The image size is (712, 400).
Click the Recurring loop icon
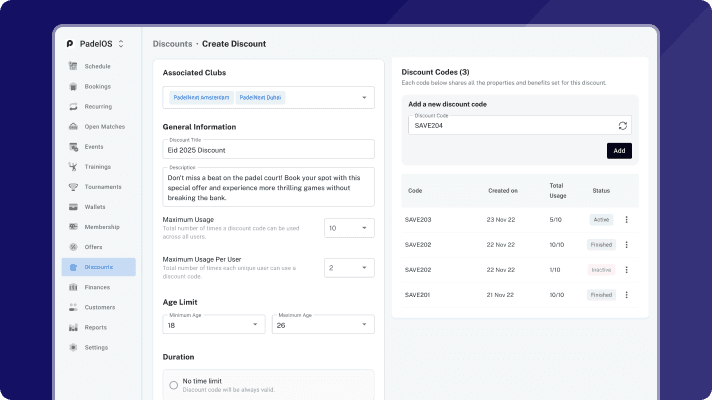pyautogui.click(x=73, y=106)
